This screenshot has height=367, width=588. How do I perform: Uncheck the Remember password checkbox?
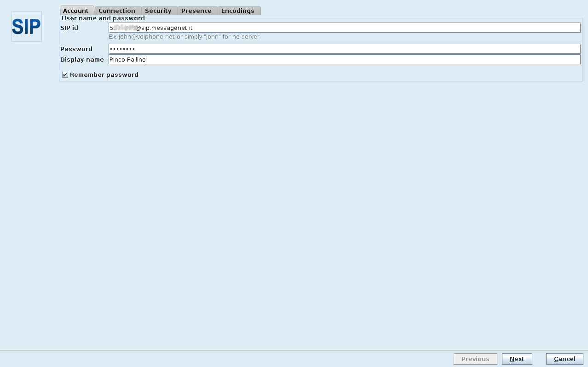pyautogui.click(x=65, y=75)
